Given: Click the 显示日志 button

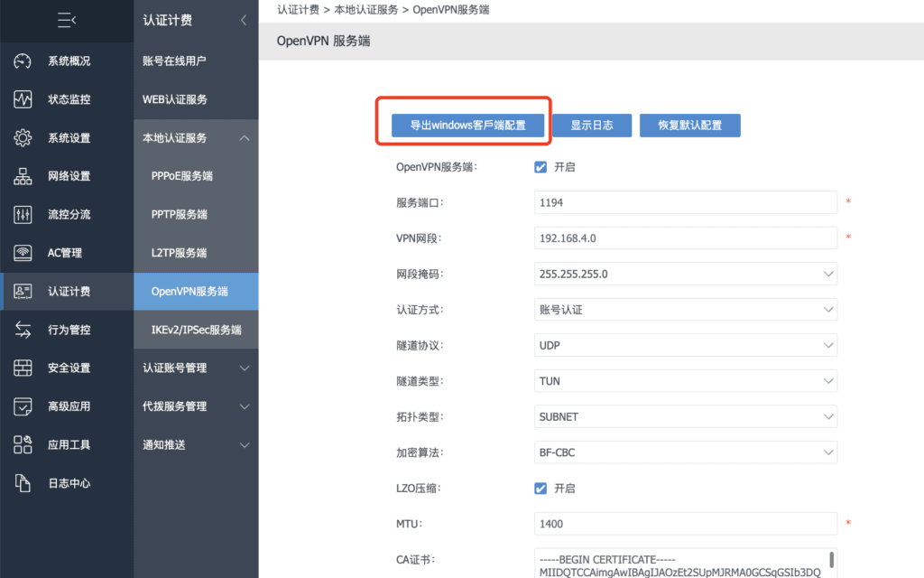Looking at the screenshot, I should pos(592,126).
